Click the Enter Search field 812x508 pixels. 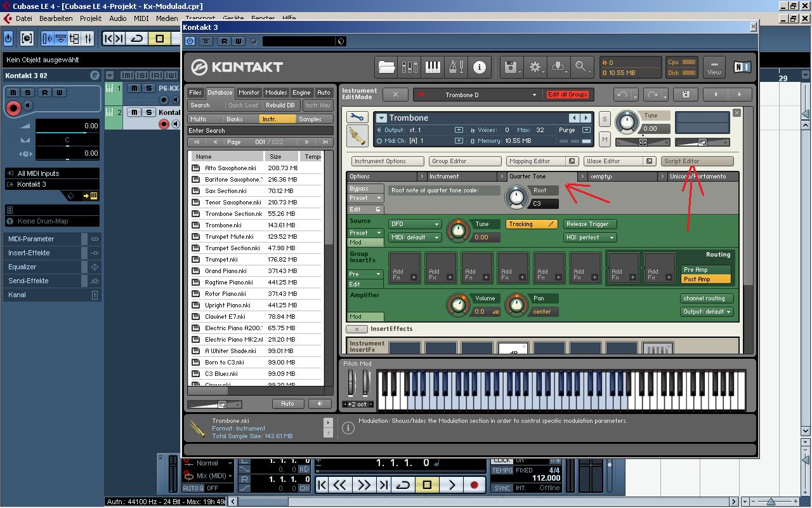coord(259,131)
